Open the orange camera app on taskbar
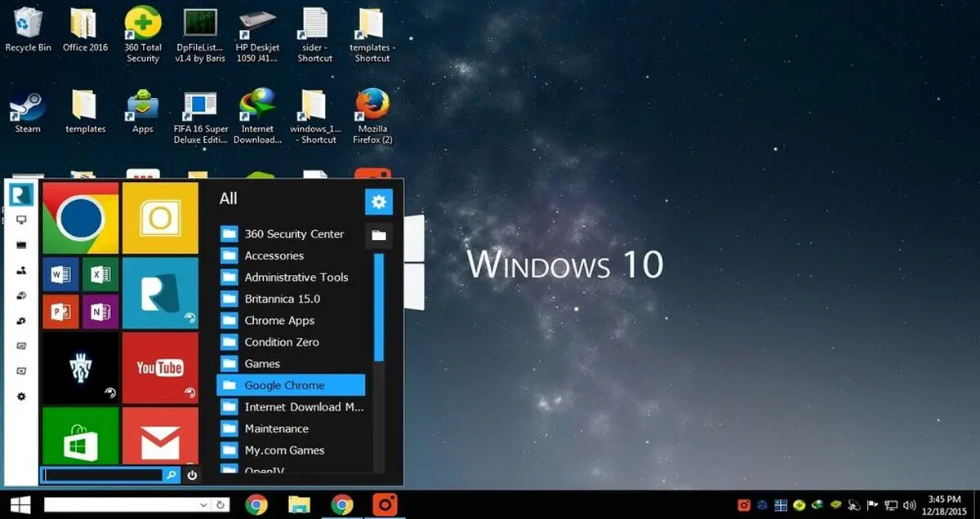The image size is (980, 519). tap(385, 504)
